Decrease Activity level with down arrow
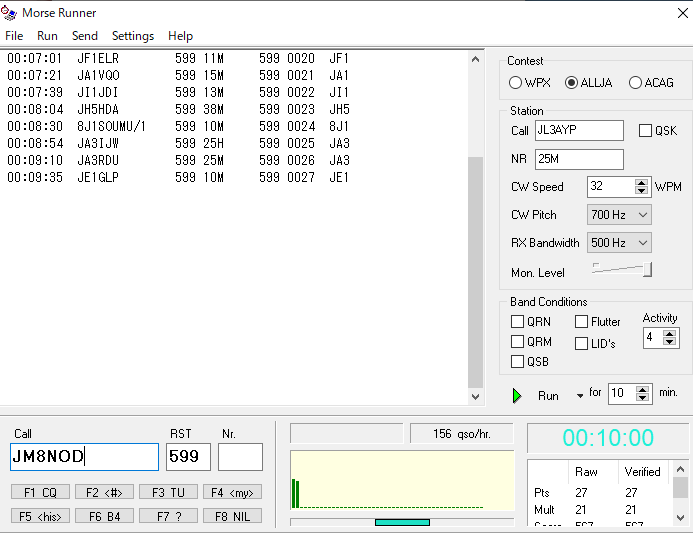The height and width of the screenshot is (533, 693). (670, 343)
